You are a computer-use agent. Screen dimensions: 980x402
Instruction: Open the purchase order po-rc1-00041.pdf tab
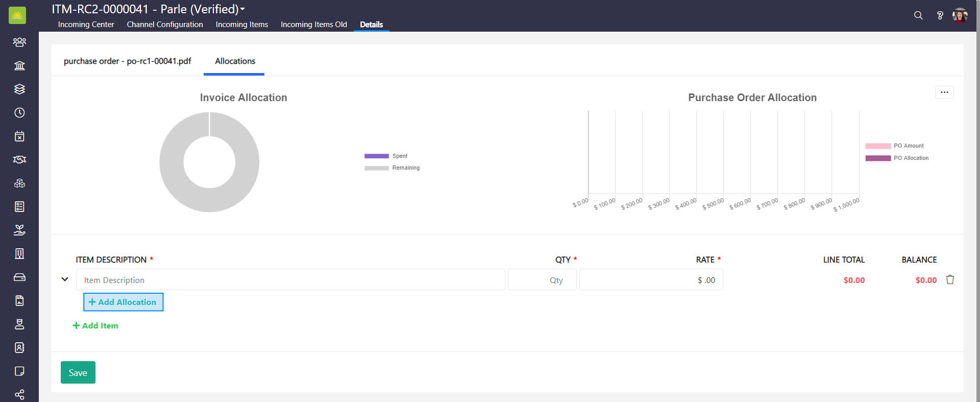[127, 61]
